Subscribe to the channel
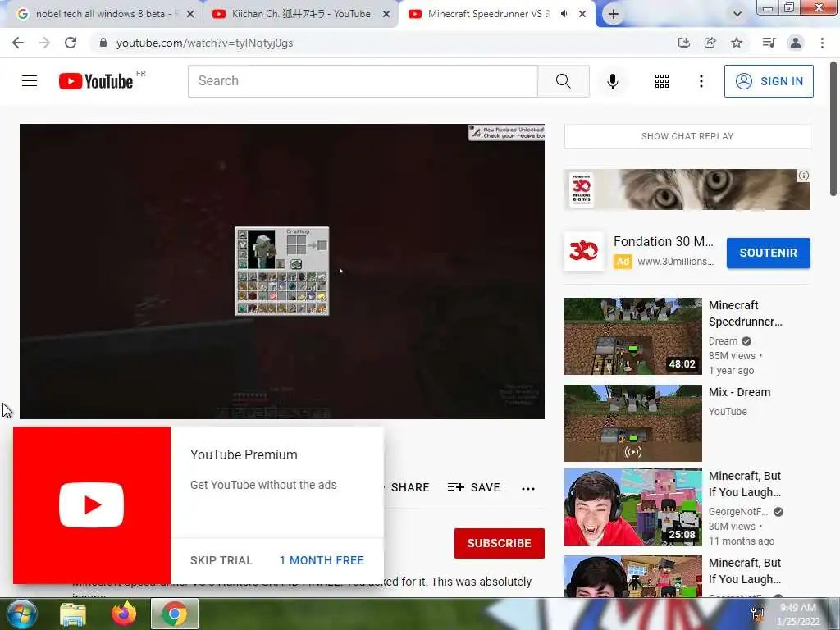The width and height of the screenshot is (840, 630). (x=500, y=543)
